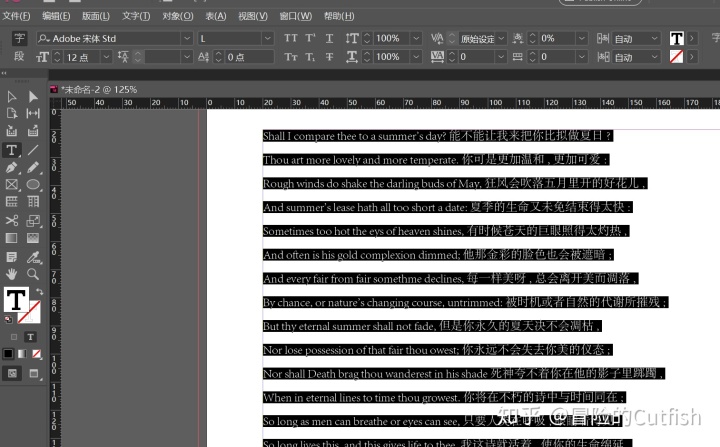Select the Free Transform tool

click(x=33, y=221)
